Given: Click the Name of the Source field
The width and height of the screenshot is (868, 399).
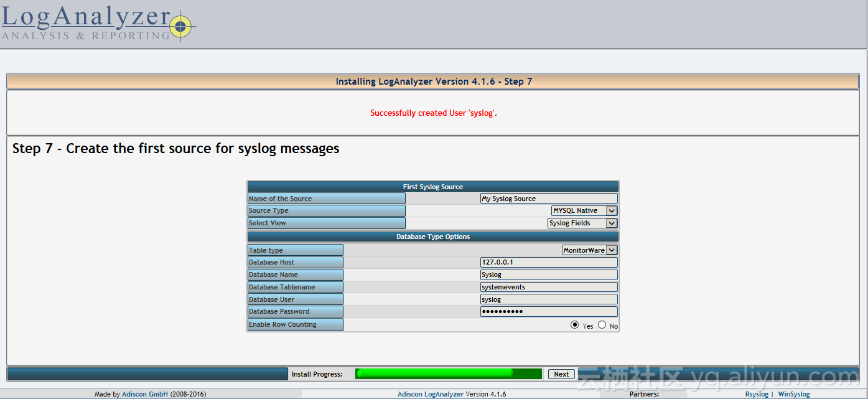Looking at the screenshot, I should (x=549, y=199).
